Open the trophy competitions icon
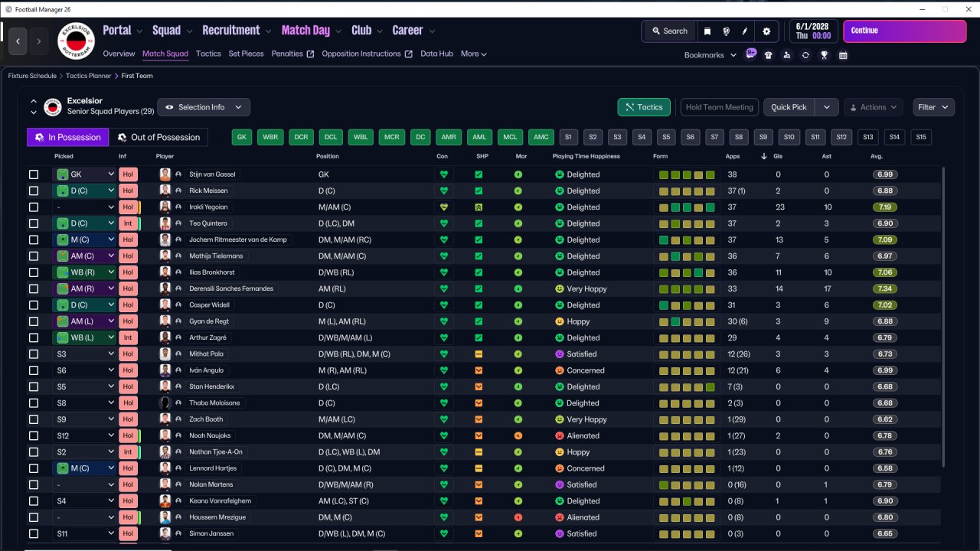The width and height of the screenshot is (980, 551). tap(825, 55)
